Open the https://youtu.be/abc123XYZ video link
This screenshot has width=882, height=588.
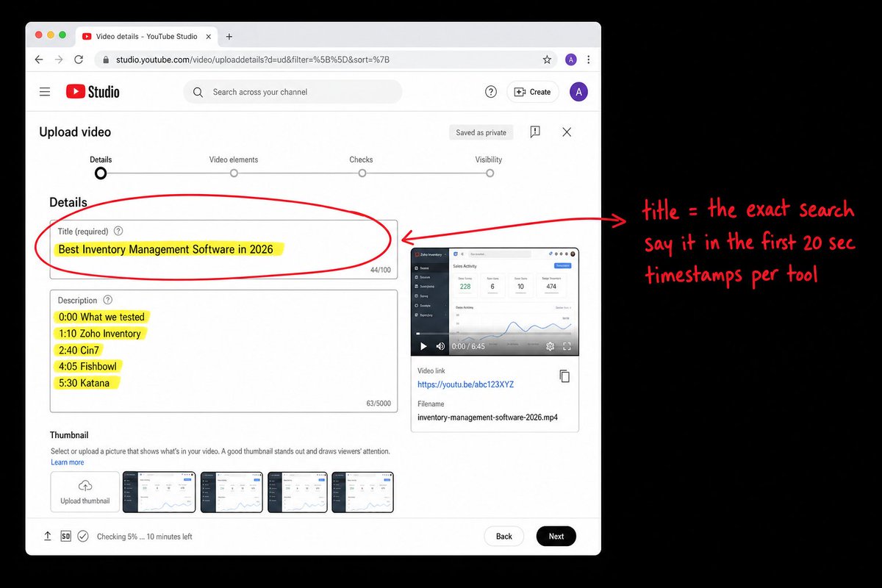click(x=465, y=384)
